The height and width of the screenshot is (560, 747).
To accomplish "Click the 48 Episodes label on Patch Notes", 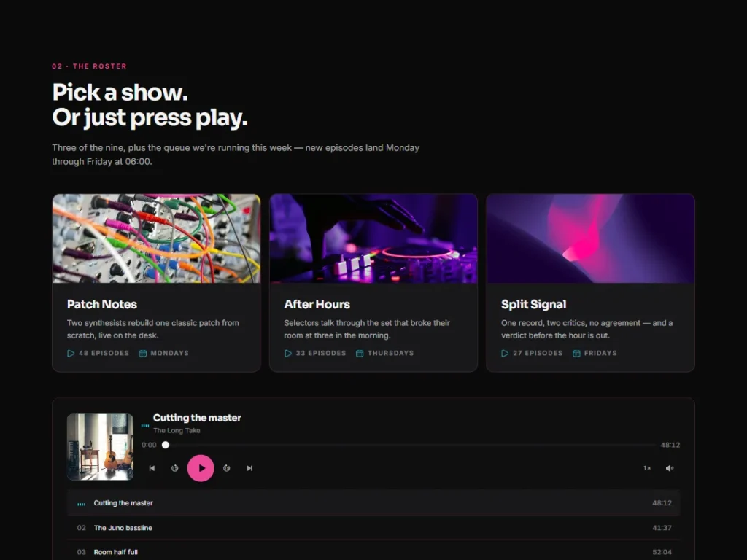I will tap(104, 354).
